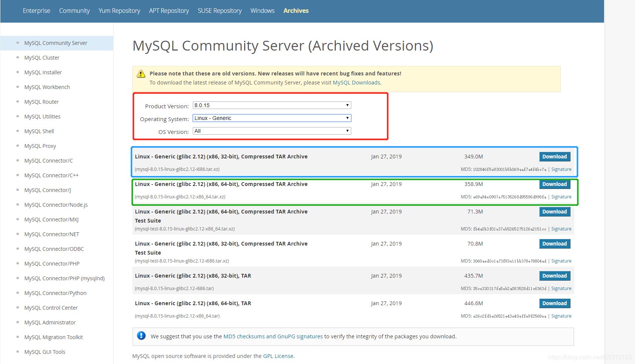Open MySQL Workbench in the sidebar
The width and height of the screenshot is (635, 364).
coord(47,87)
